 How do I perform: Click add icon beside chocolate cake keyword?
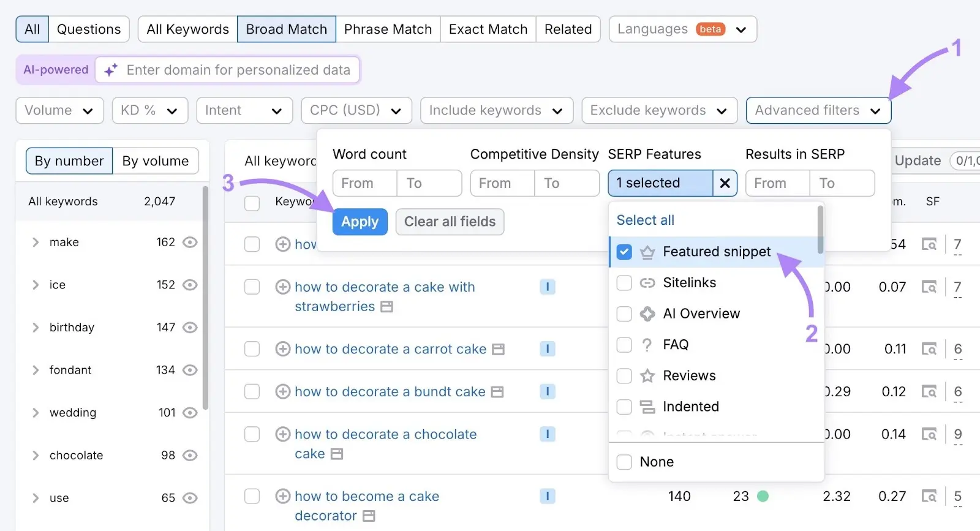coord(282,434)
